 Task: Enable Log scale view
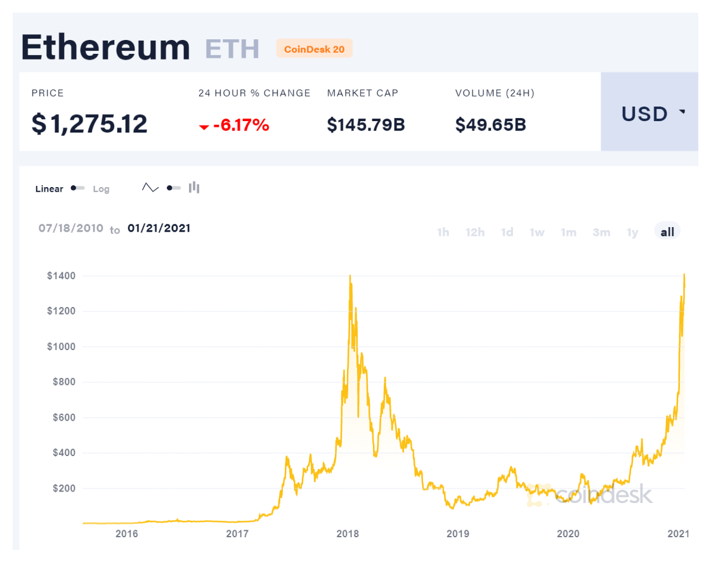pos(101,188)
